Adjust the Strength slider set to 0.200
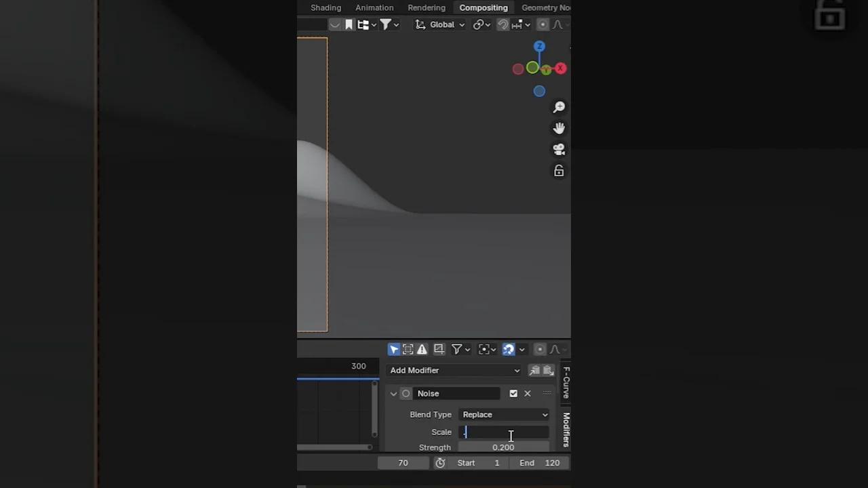Screen dimensions: 868x488 tap(503, 447)
